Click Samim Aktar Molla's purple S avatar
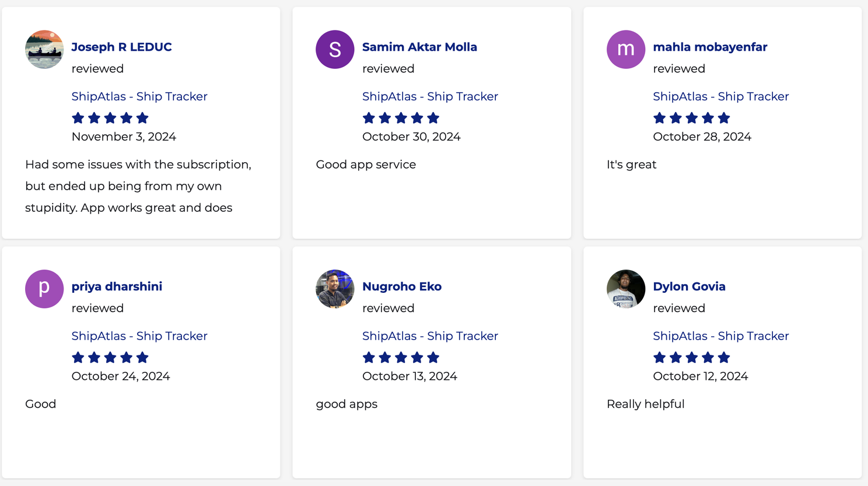 [335, 50]
